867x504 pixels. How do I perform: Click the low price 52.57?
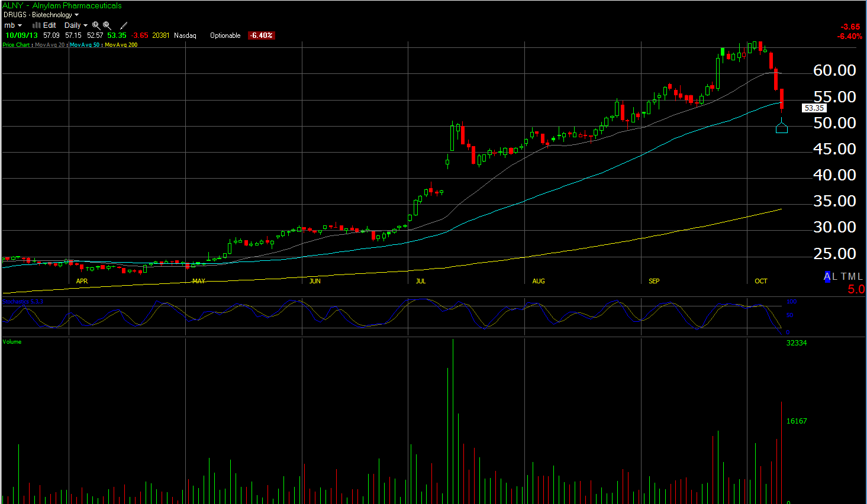pos(95,35)
